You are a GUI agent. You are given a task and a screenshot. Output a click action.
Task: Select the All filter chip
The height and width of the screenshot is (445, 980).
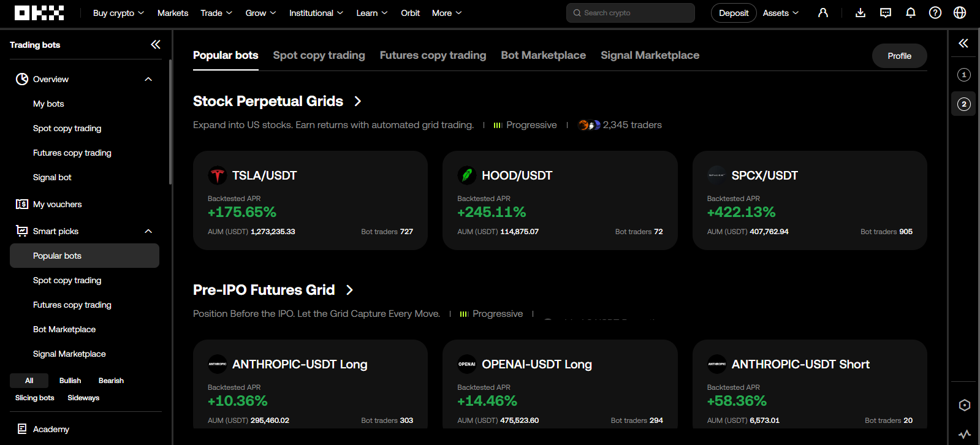29,381
